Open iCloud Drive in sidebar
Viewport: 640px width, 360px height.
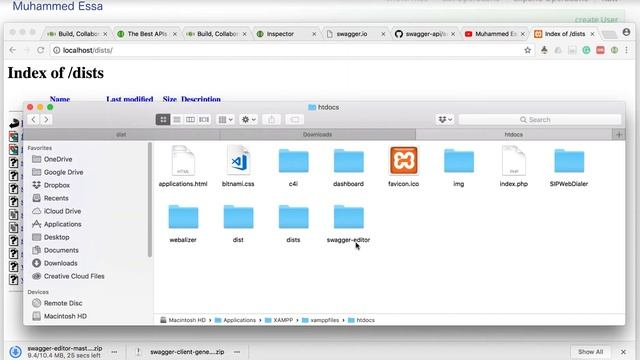62,211
